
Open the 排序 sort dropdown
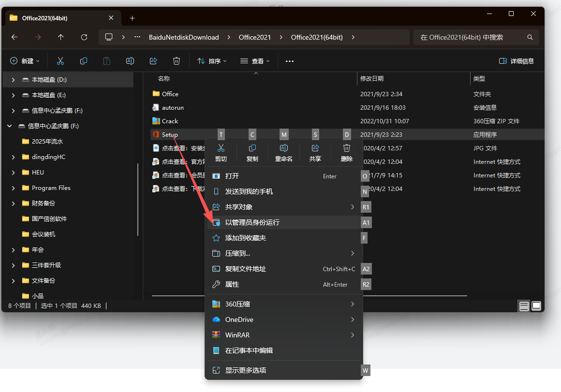click(212, 61)
